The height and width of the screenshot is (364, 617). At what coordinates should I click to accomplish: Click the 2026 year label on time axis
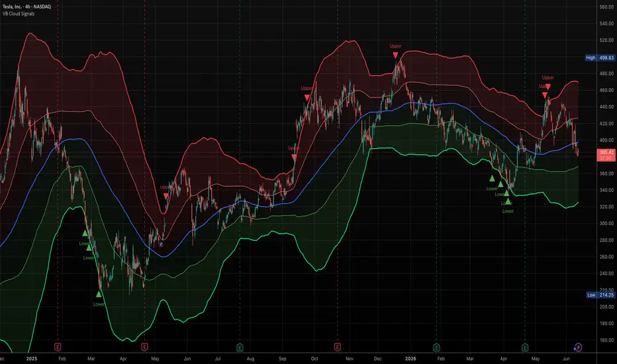point(410,359)
